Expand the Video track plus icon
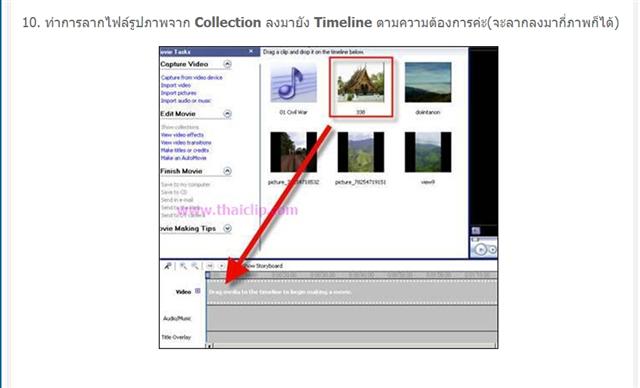Viewport: 640px width, 388px height. [198, 291]
